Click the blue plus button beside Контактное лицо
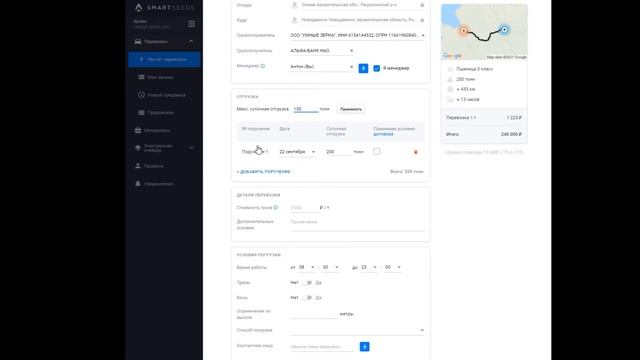Image resolution: width=640 pixels, height=360 pixels. [364, 347]
